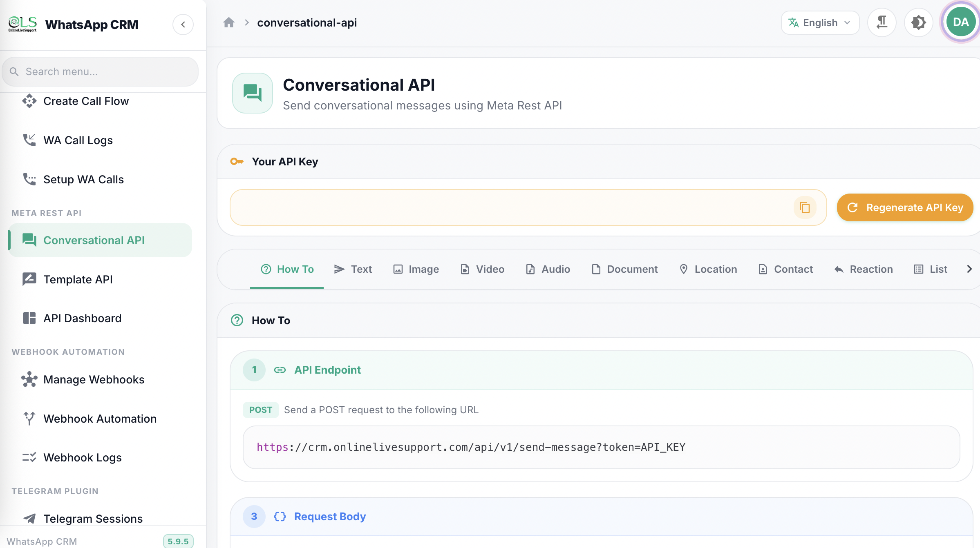Switch to the Location tab
The height and width of the screenshot is (548, 980).
coord(708,269)
